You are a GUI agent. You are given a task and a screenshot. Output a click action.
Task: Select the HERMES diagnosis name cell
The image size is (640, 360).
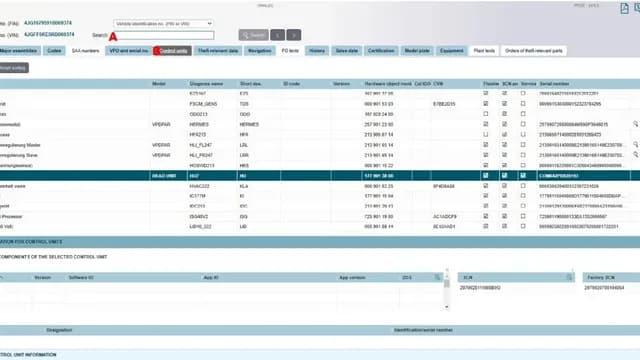199,124
